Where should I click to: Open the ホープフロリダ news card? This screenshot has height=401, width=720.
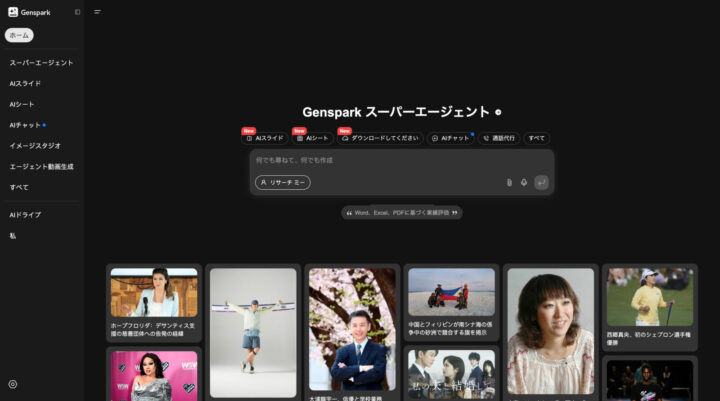coord(154,303)
